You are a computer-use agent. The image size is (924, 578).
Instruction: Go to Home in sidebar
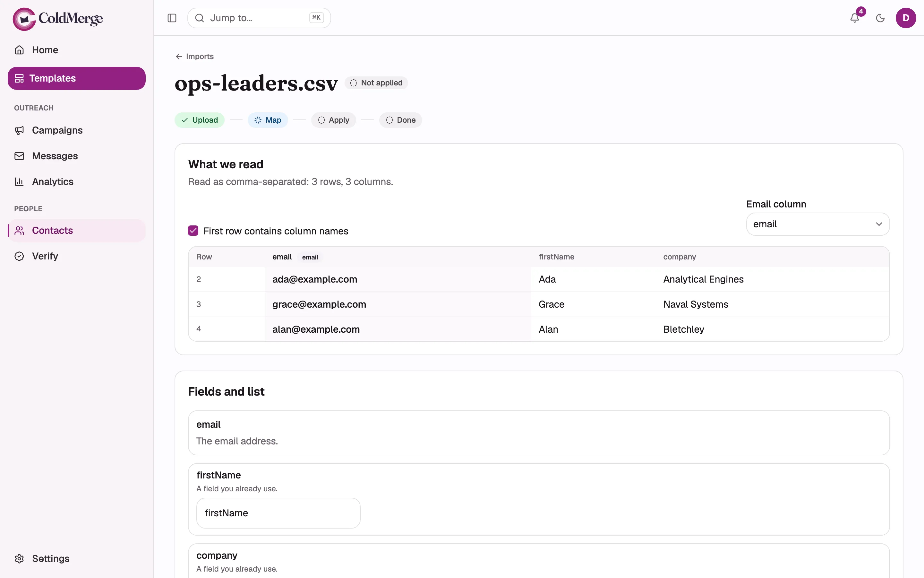click(x=76, y=50)
